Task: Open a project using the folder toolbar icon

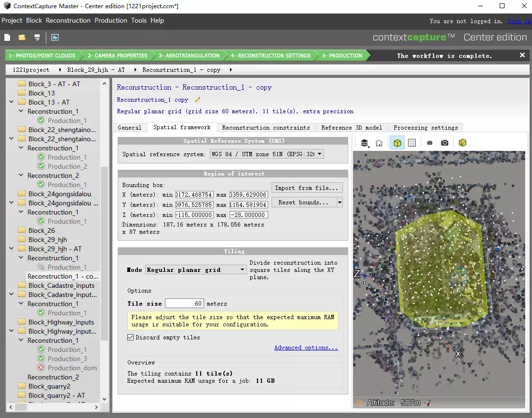Action: 22,38
